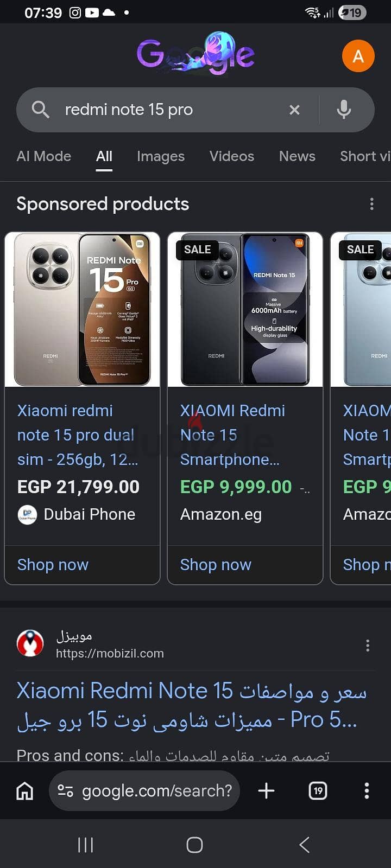The image size is (391, 868).
Task: Tap the voice search microphone icon
Action: point(344,110)
